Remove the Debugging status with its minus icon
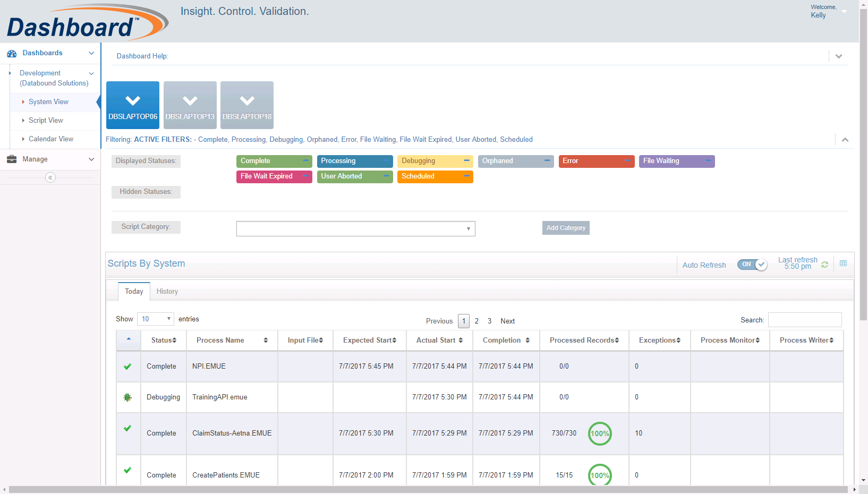 pyautogui.click(x=466, y=160)
